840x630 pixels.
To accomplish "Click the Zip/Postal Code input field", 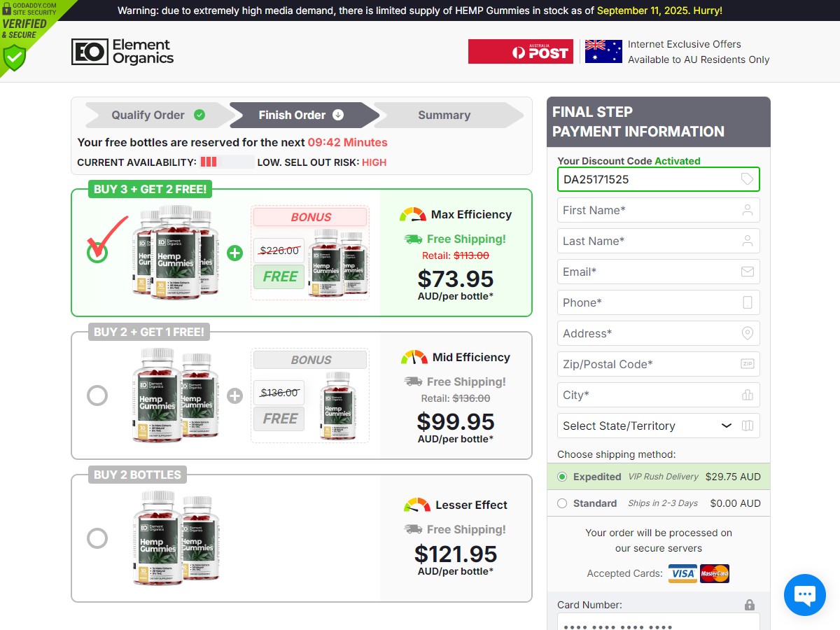I will (x=659, y=364).
